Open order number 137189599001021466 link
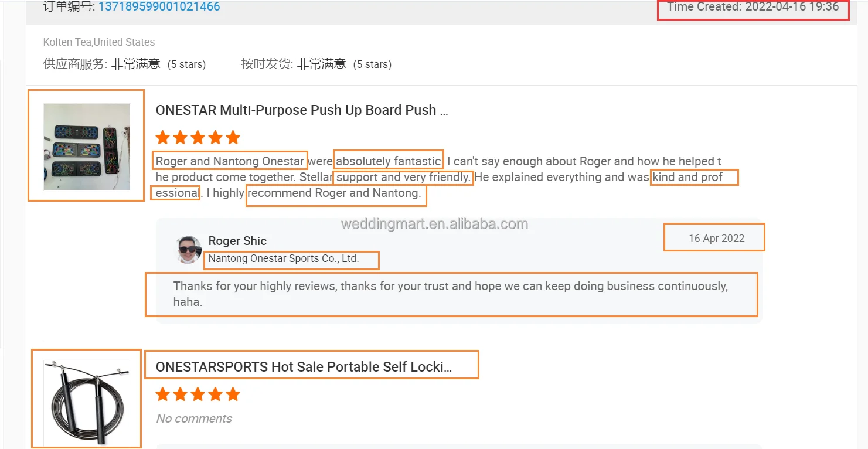The image size is (868, 449). pyautogui.click(x=159, y=7)
